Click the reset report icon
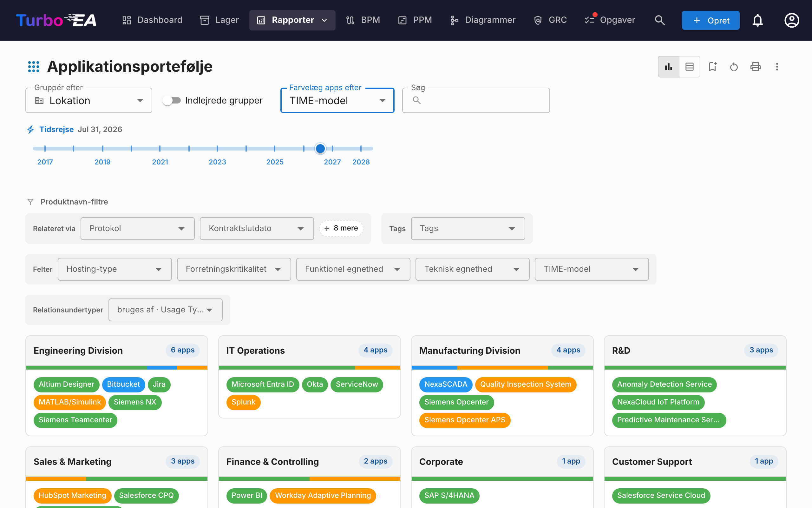Viewport: 812px width, 508px height. (x=734, y=67)
